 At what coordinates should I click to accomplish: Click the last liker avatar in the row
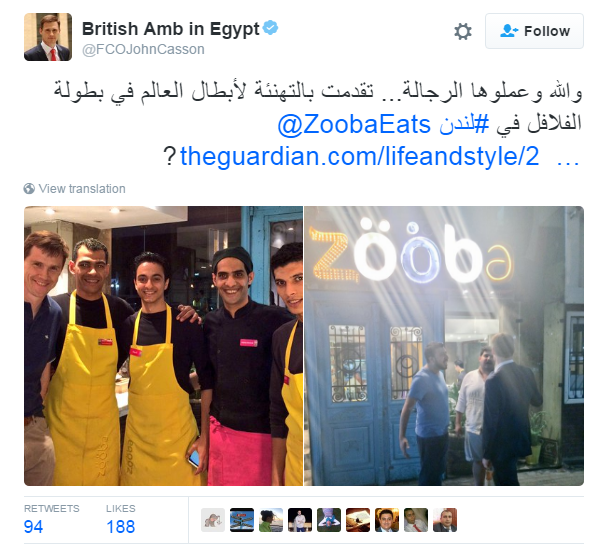pyautogui.click(x=445, y=520)
